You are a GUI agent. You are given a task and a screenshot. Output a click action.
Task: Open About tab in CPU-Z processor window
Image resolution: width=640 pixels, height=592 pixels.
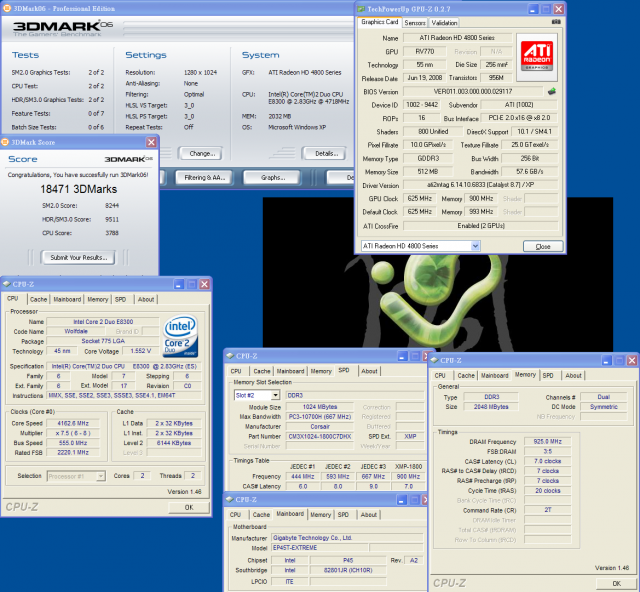click(x=146, y=299)
